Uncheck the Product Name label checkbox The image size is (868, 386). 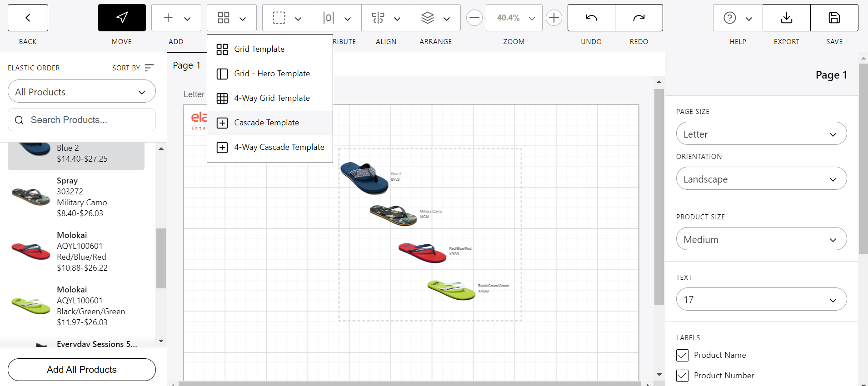tap(682, 355)
